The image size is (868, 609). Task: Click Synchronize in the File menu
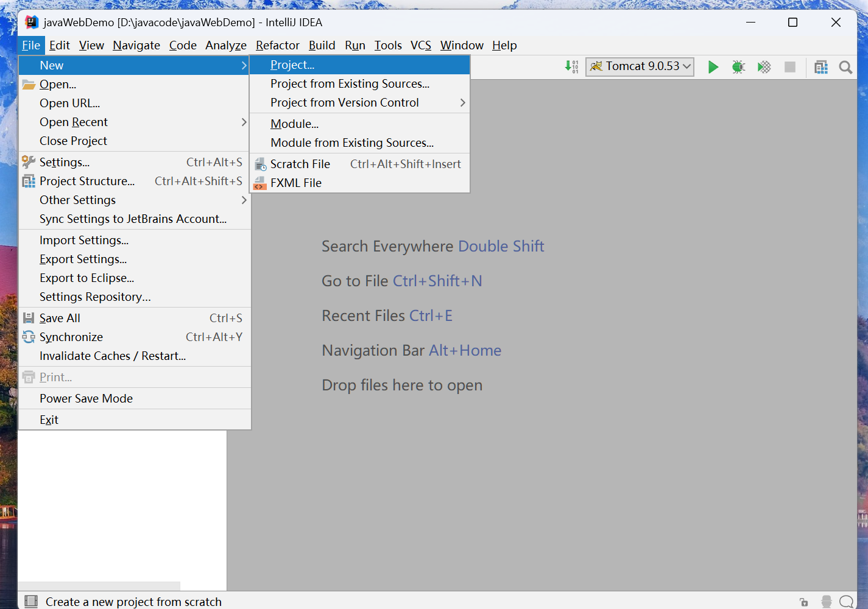pos(135,337)
